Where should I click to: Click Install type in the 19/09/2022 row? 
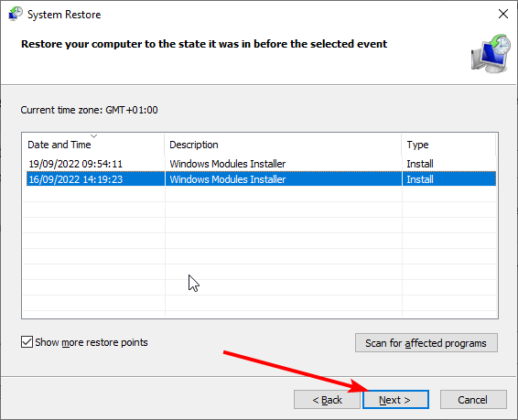420,164
